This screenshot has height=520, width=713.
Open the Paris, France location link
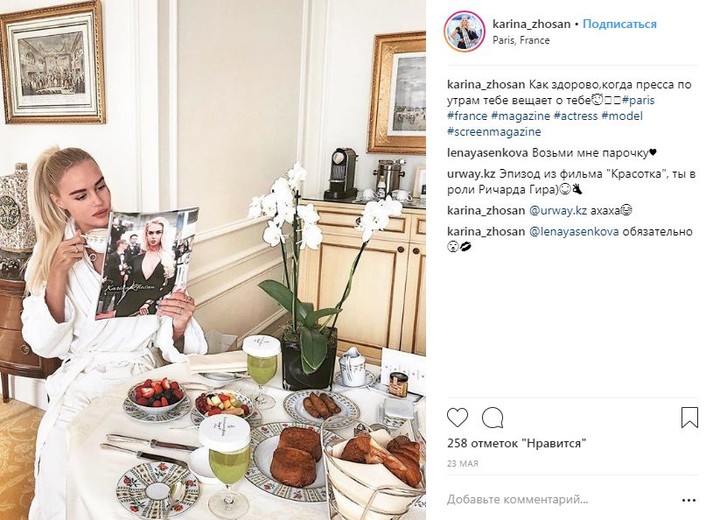coord(521,40)
